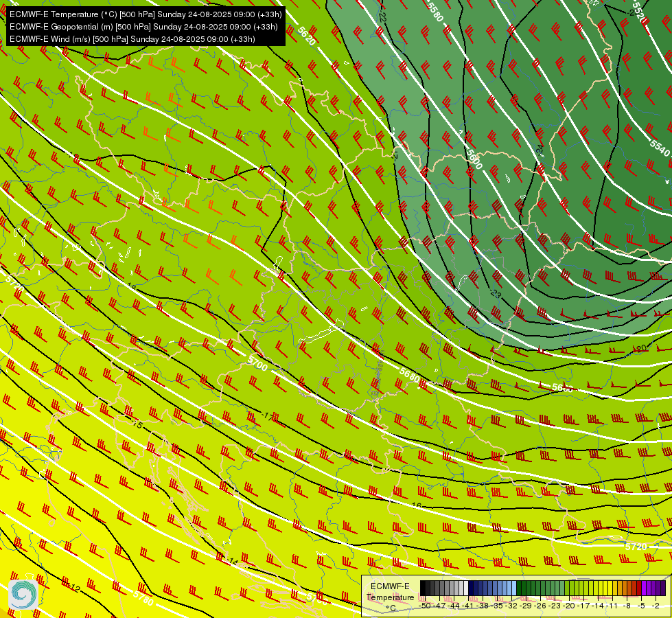Screen dimensions: 672x618
Task: Click the 5540 geopotential contour label
Action: tap(659, 148)
